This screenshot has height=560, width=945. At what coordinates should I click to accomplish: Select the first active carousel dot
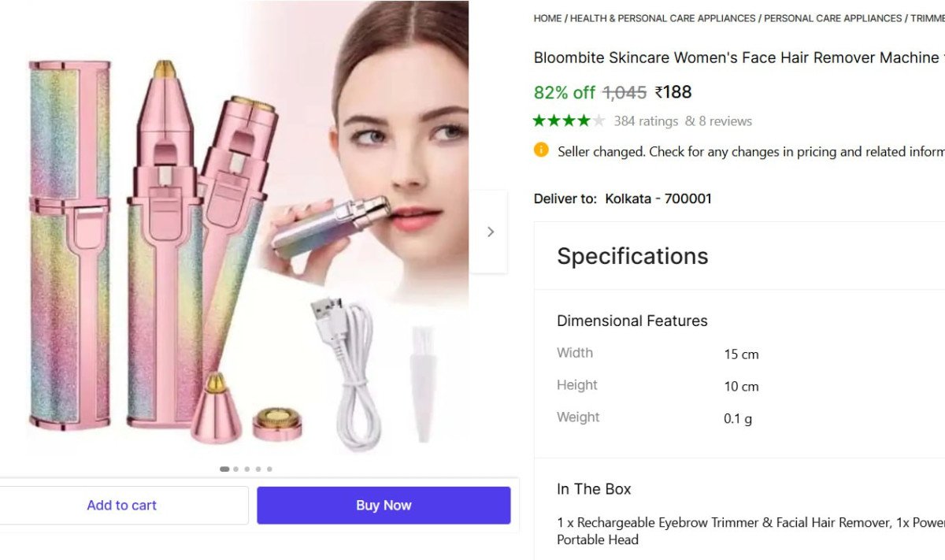[x=224, y=469]
